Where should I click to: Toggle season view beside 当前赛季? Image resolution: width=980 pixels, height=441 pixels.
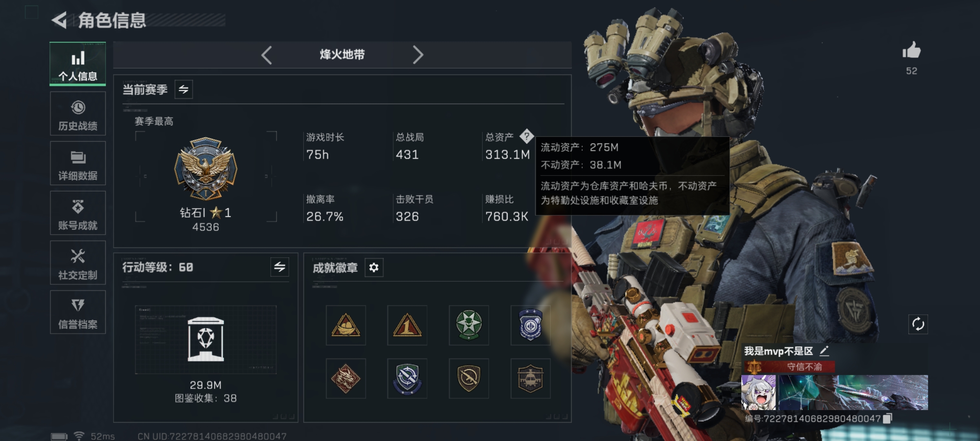[x=184, y=89]
